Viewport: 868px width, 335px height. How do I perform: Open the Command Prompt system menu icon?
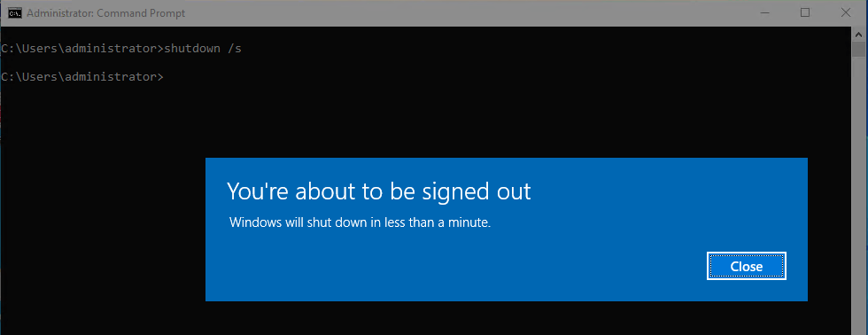[15, 12]
